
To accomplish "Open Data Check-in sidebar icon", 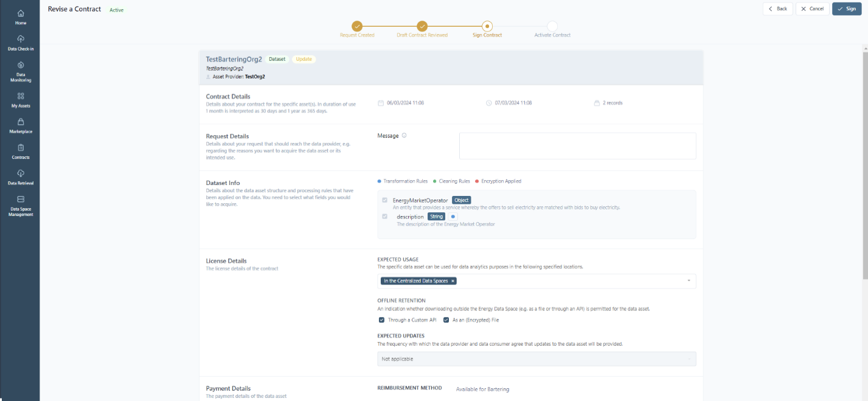I will [x=21, y=39].
